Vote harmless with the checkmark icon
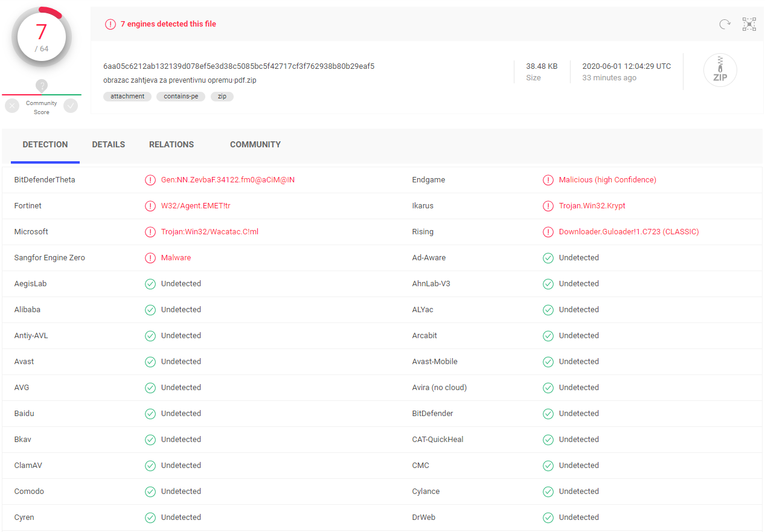This screenshot has width=765, height=532. (71, 106)
